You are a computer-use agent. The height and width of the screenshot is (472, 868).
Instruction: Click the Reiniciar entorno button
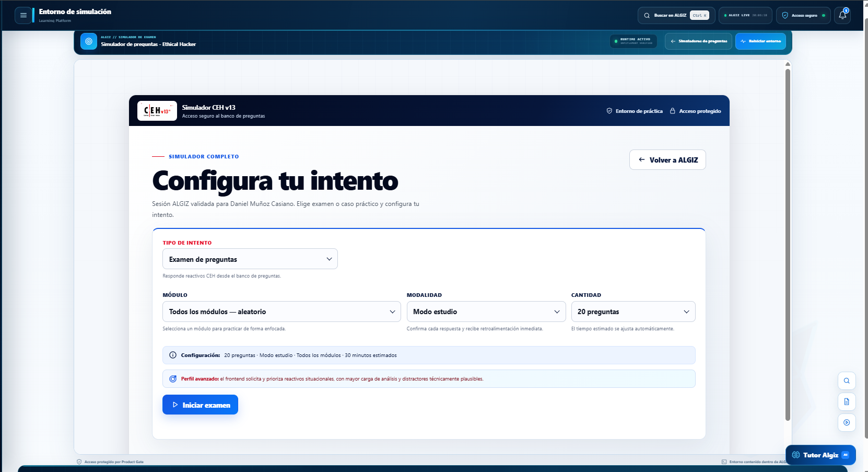tap(760, 41)
